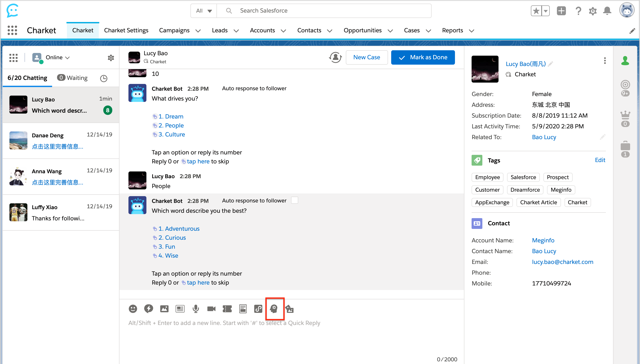
Task: Open the chat history clock icon
Action: (x=104, y=78)
